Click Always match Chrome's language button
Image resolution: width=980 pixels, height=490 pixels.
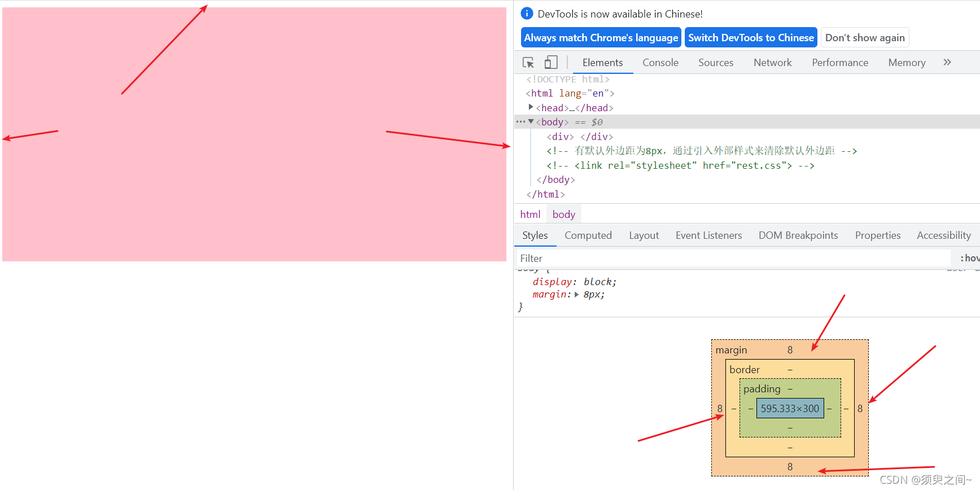point(601,38)
